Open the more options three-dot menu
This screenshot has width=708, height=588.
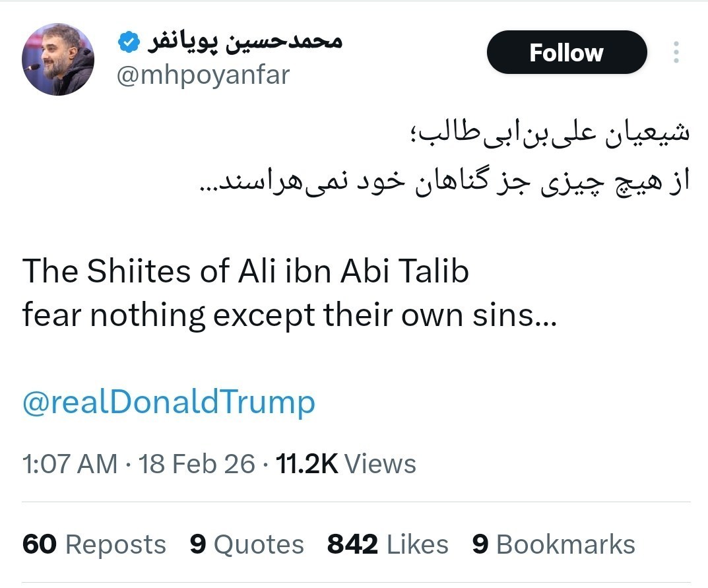tap(676, 53)
